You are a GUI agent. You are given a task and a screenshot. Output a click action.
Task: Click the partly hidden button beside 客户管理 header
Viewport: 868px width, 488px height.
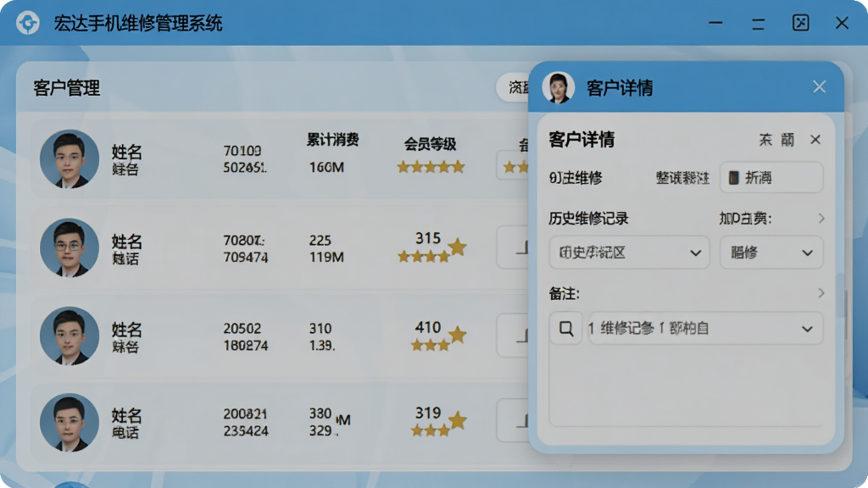click(x=513, y=87)
